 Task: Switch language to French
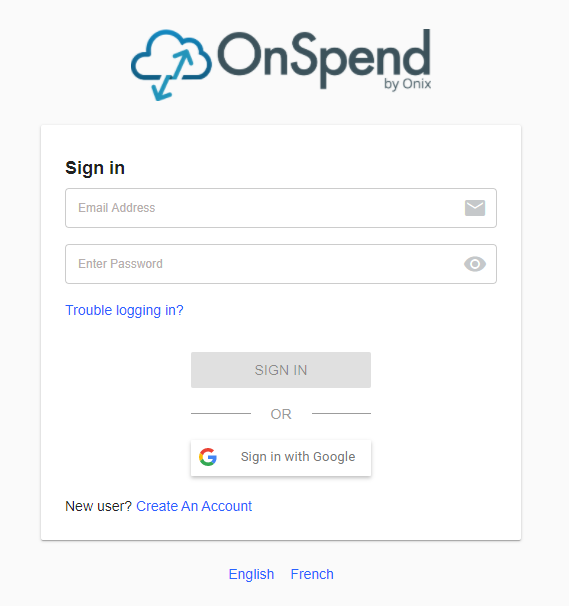pyautogui.click(x=312, y=574)
